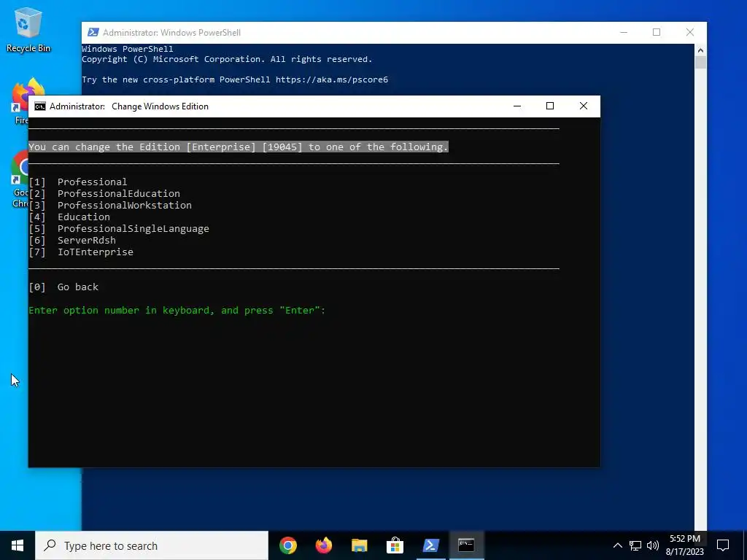
Task: Click the PowerShell scrollbar up arrow
Action: tap(700, 50)
